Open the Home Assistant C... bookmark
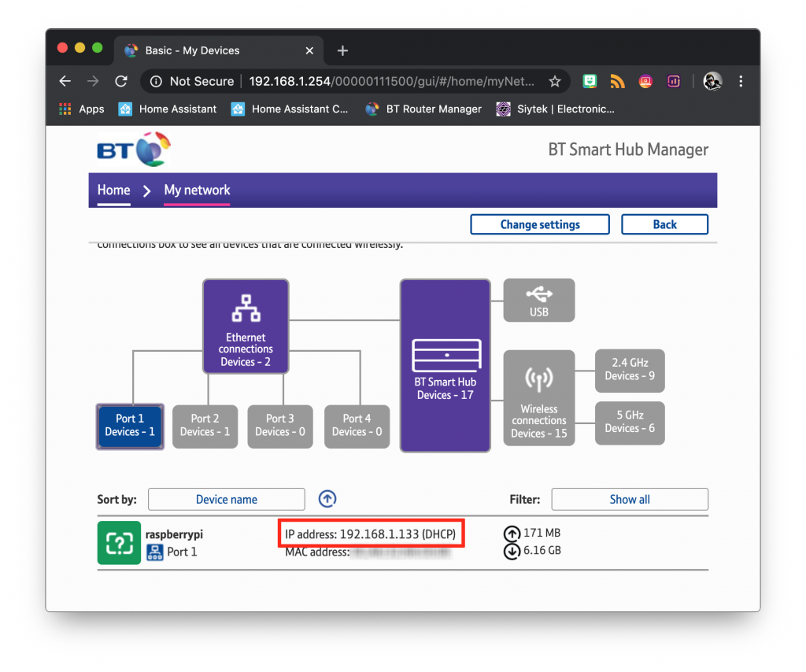The image size is (806, 672). [290, 109]
